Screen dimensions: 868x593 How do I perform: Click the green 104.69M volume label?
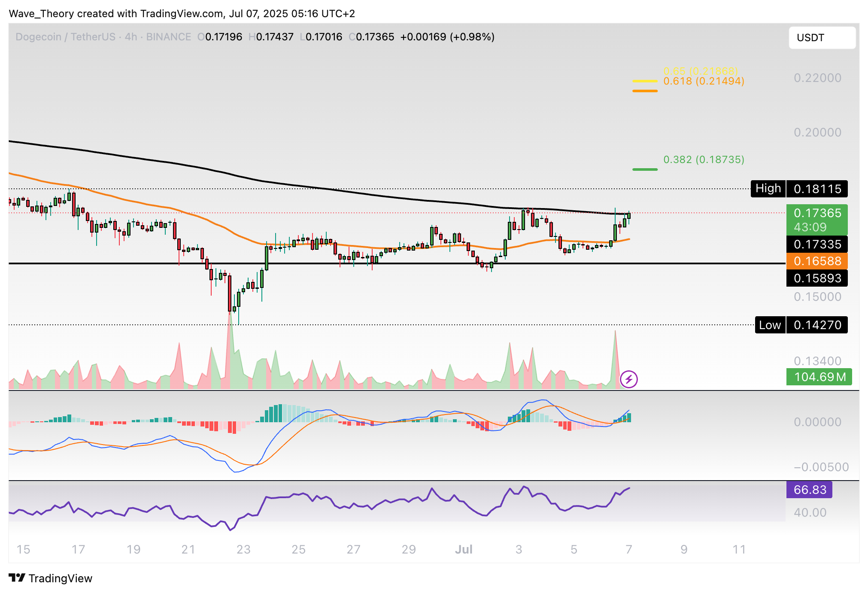[x=819, y=377]
